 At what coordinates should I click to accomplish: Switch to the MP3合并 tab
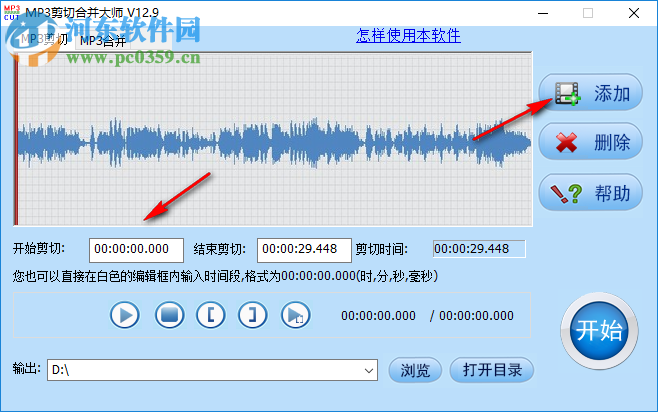pyautogui.click(x=103, y=41)
